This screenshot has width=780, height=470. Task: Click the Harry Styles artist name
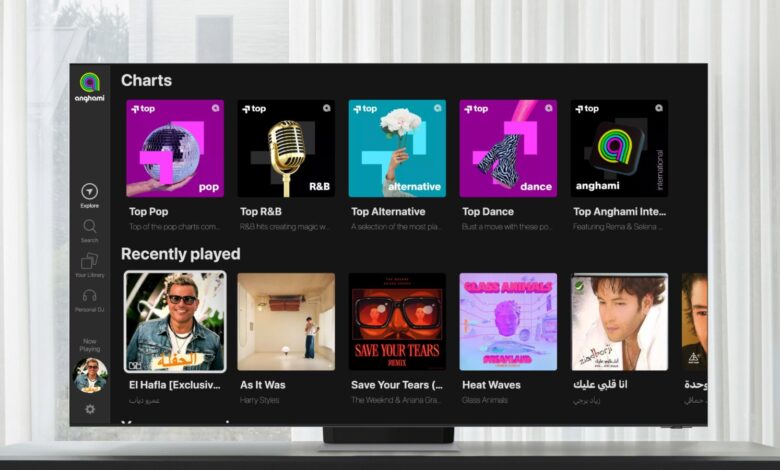coord(259,400)
